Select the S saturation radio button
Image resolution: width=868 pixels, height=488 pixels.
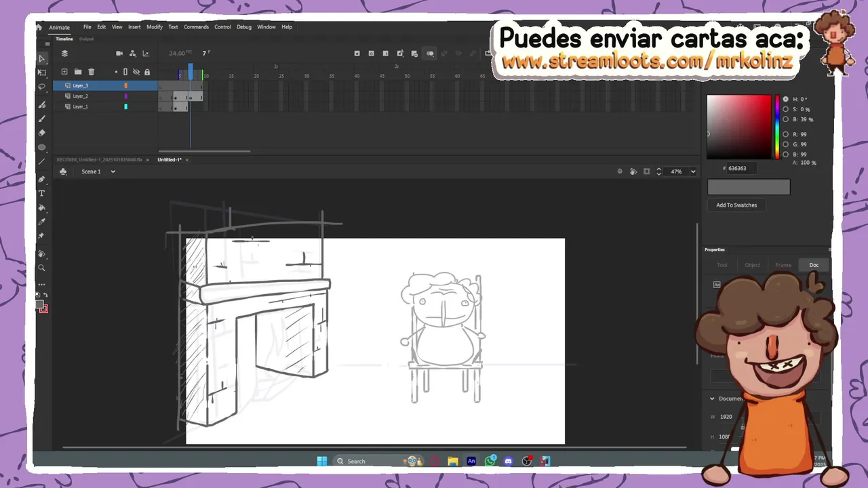pos(786,109)
